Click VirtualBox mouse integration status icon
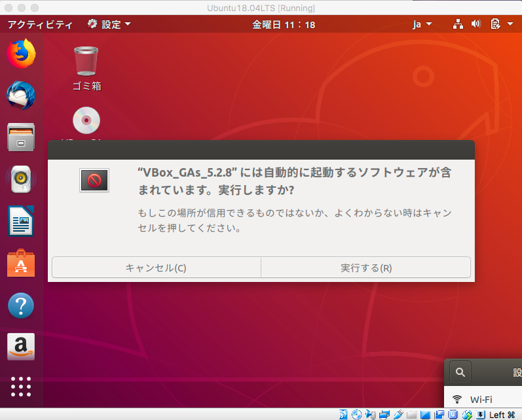The height and width of the screenshot is (420, 522). coord(467,415)
